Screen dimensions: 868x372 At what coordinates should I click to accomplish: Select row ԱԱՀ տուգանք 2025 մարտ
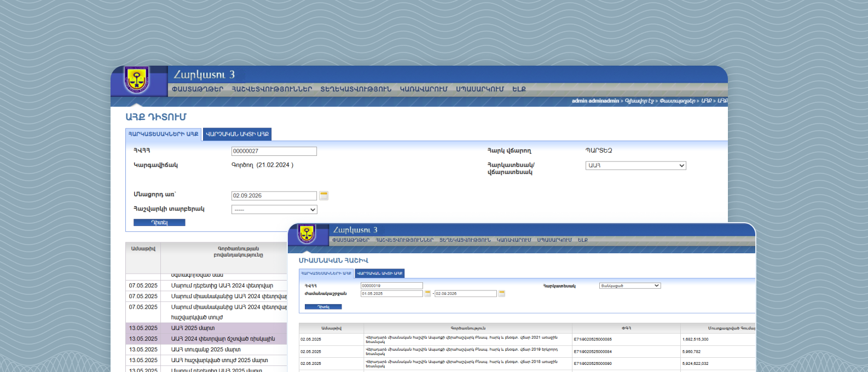pos(206,350)
